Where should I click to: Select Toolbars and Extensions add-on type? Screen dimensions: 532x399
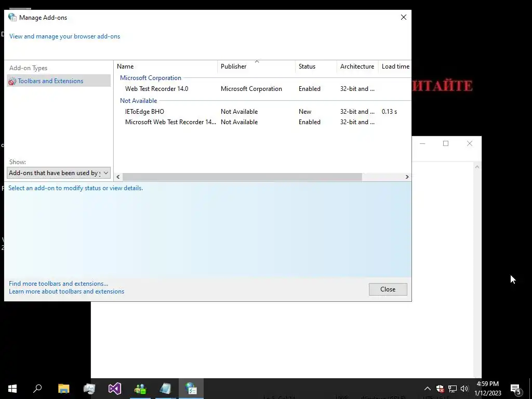59,81
